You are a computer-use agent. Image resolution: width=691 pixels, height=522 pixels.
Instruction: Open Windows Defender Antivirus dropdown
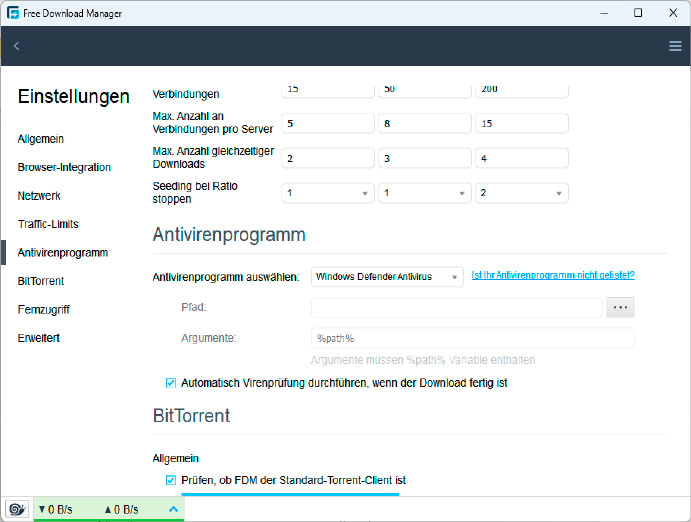coord(387,277)
